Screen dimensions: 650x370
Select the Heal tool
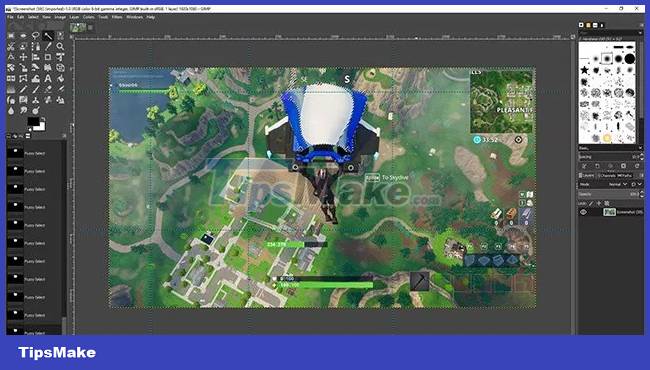tap(48, 100)
